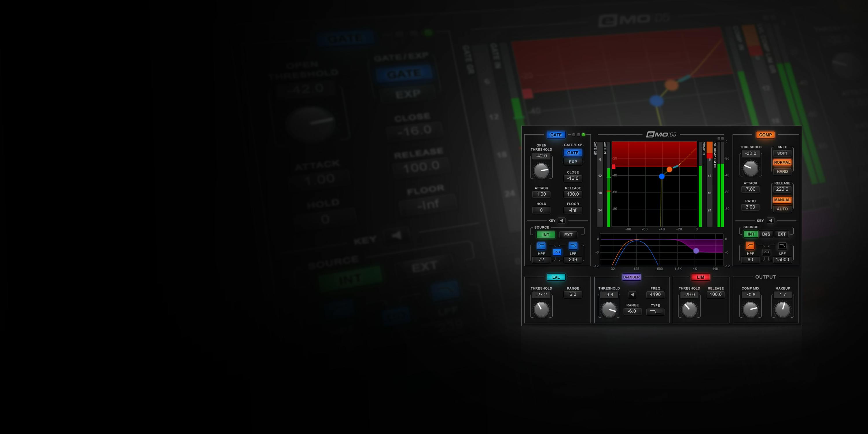Click the COMP MIX value 70.6
Image resolution: width=868 pixels, height=434 pixels.
[751, 295]
